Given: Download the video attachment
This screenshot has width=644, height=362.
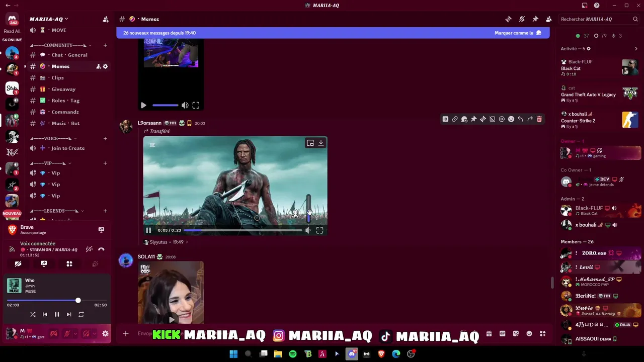Looking at the screenshot, I should 320,143.
